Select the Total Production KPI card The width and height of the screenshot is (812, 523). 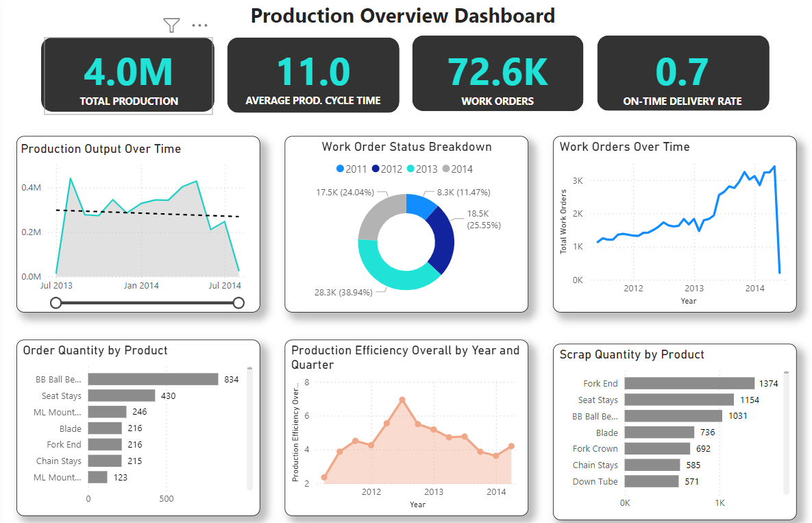pos(127,73)
